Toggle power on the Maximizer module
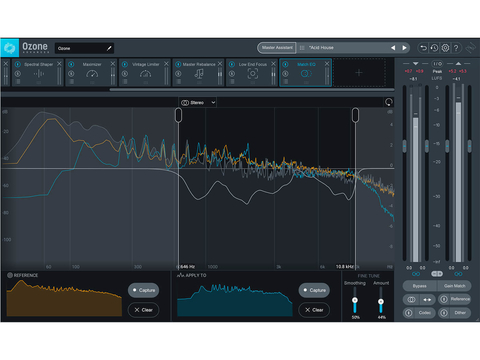The height and width of the screenshot is (360, 480). (71, 64)
